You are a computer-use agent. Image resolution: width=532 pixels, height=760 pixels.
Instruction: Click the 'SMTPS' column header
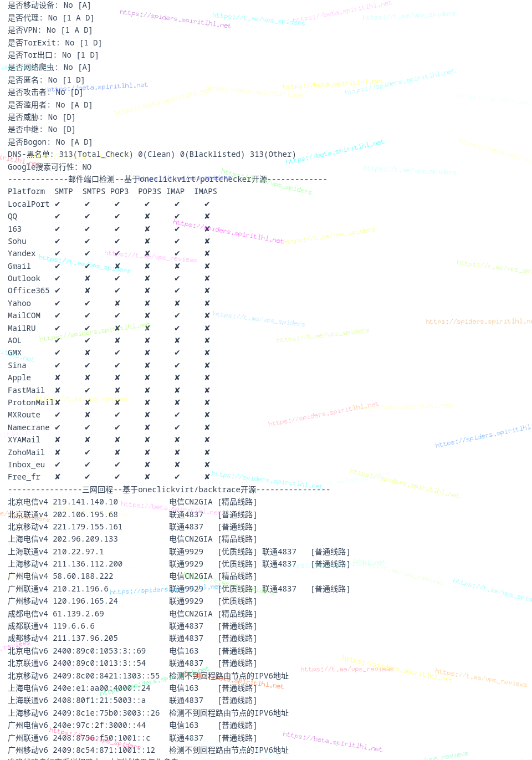(x=94, y=192)
